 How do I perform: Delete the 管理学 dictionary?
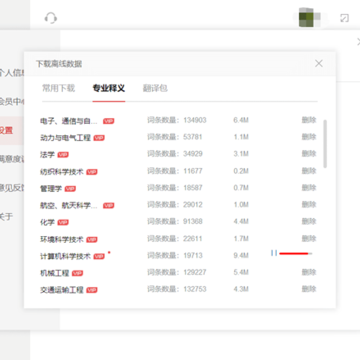[309, 188]
